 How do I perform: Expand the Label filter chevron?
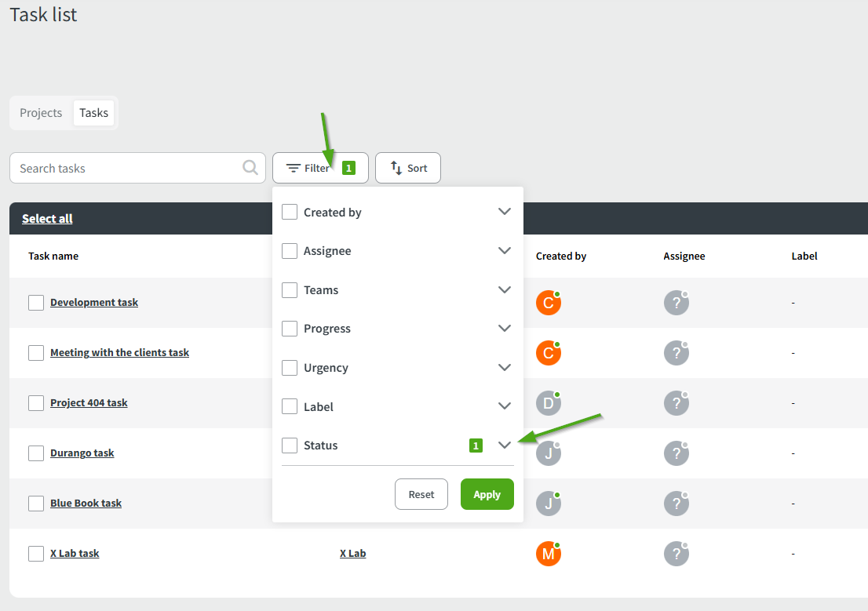[505, 406]
